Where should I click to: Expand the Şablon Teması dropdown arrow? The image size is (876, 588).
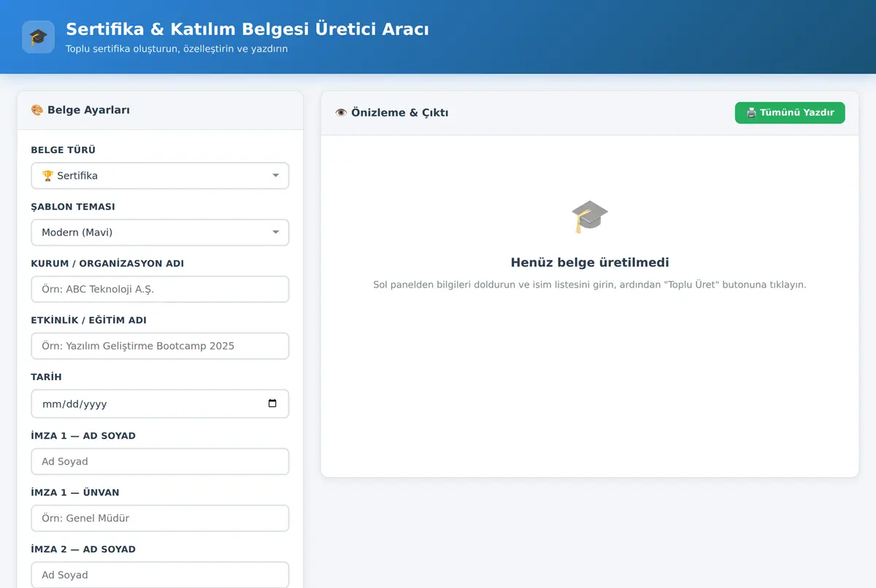click(275, 233)
